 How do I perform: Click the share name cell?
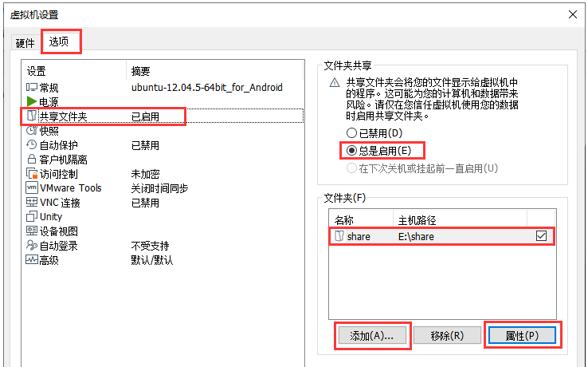pos(359,236)
